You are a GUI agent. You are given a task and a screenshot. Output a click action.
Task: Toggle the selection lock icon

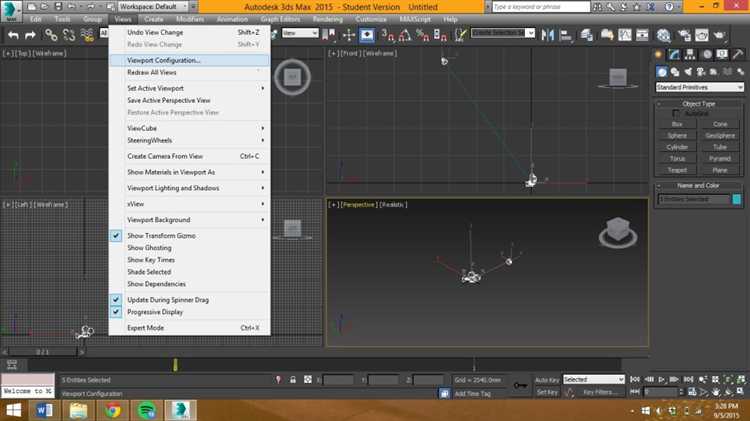293,379
